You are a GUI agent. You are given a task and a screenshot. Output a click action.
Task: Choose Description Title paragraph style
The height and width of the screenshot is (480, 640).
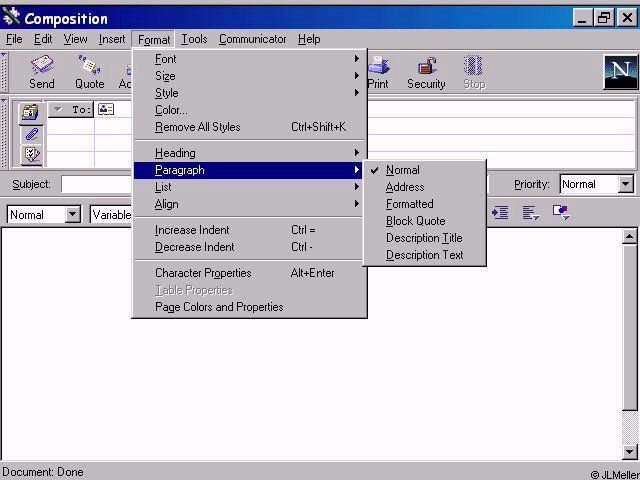[424, 238]
